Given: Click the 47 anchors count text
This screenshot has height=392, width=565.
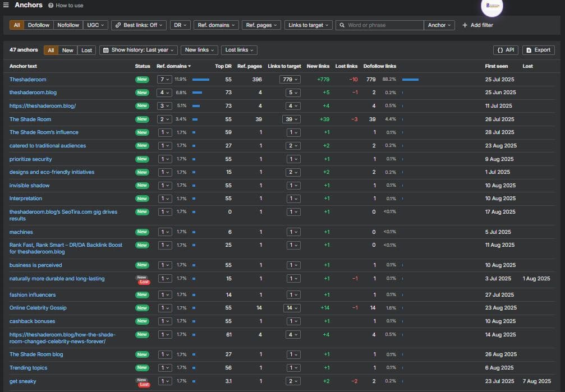Looking at the screenshot, I should tap(24, 50).
